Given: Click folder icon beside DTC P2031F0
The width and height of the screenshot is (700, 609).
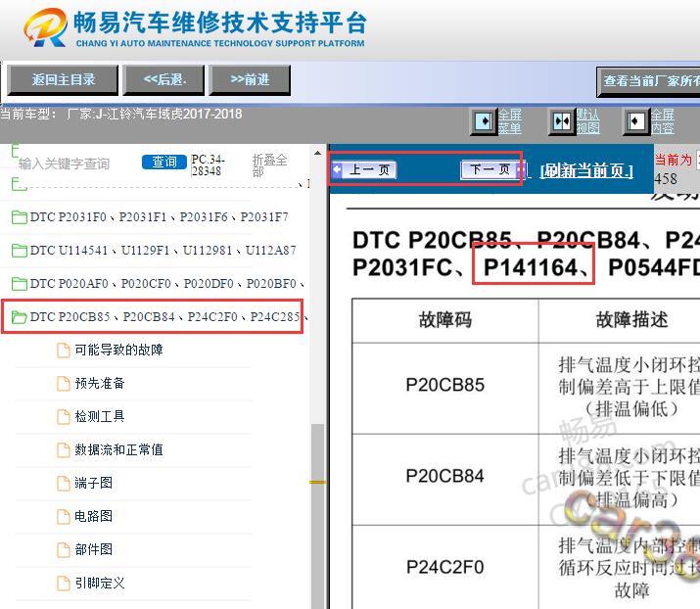Looking at the screenshot, I should click(19, 217).
